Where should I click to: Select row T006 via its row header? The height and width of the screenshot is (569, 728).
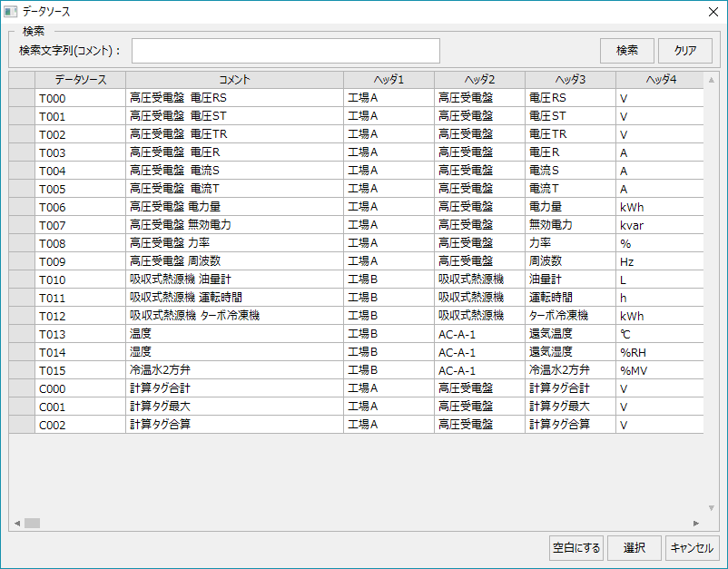22,207
